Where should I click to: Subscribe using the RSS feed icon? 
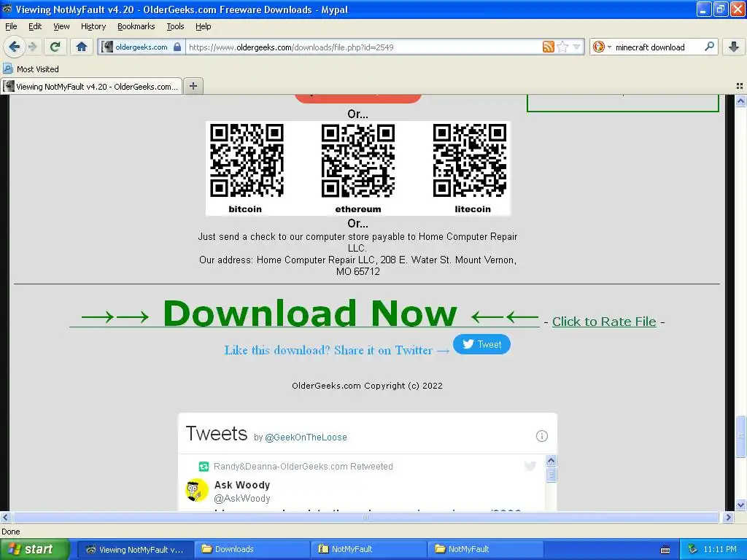[549, 47]
